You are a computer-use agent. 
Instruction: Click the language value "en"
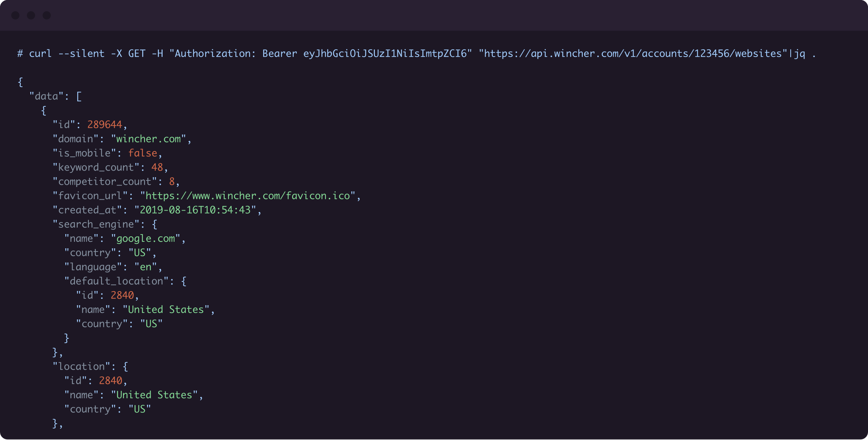[146, 267]
